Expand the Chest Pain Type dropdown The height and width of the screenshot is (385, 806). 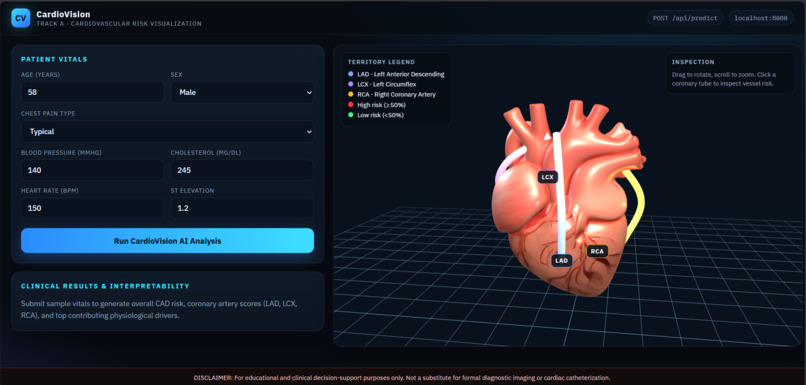coord(168,132)
